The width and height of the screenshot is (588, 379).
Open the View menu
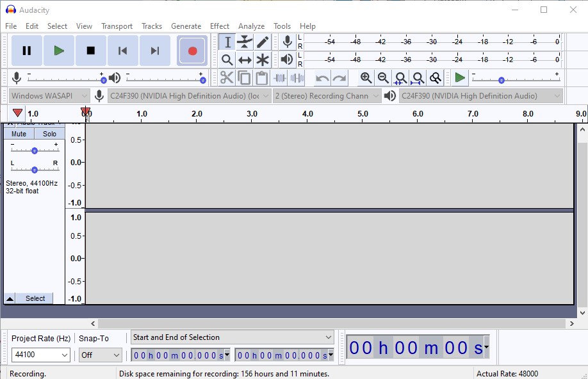[84, 26]
